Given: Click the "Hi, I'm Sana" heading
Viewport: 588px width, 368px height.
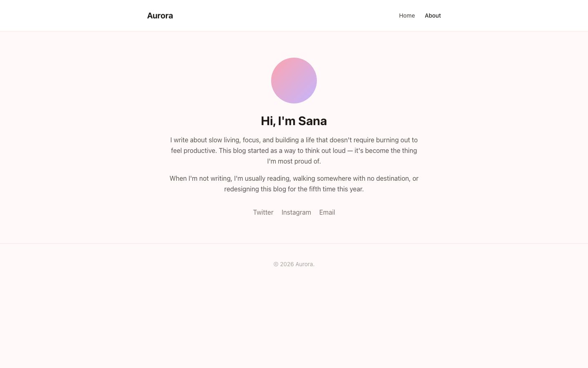Looking at the screenshot, I should point(294,121).
